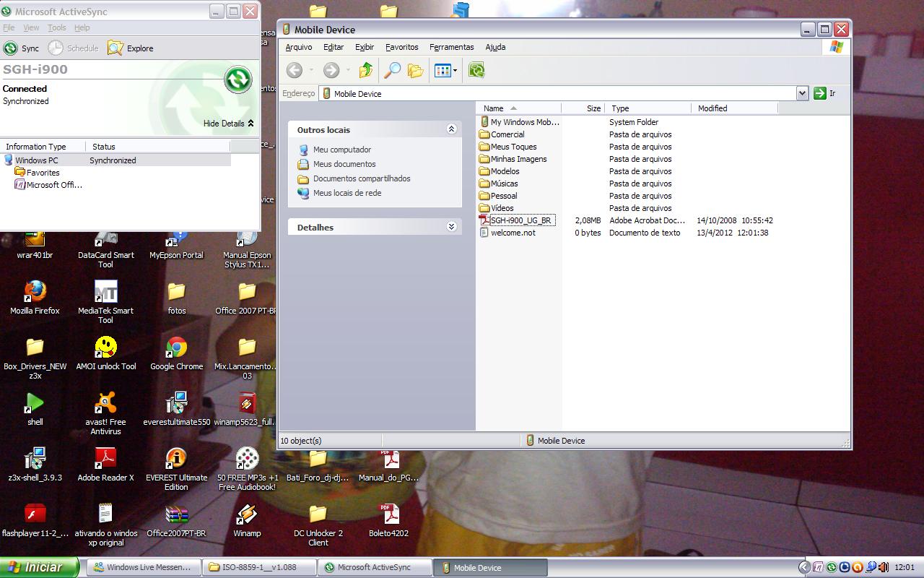Sort files by Name column header
Screen dimensions: 924x578
coord(518,108)
